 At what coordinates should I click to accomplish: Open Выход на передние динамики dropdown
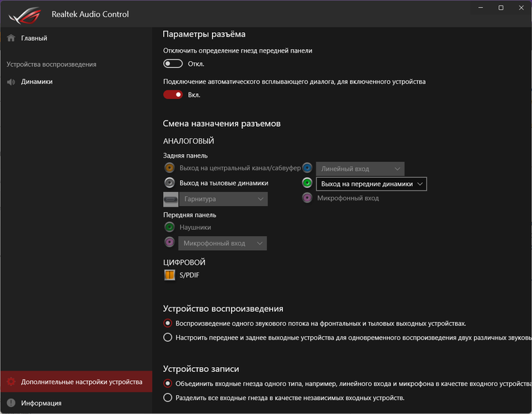pyautogui.click(x=372, y=184)
